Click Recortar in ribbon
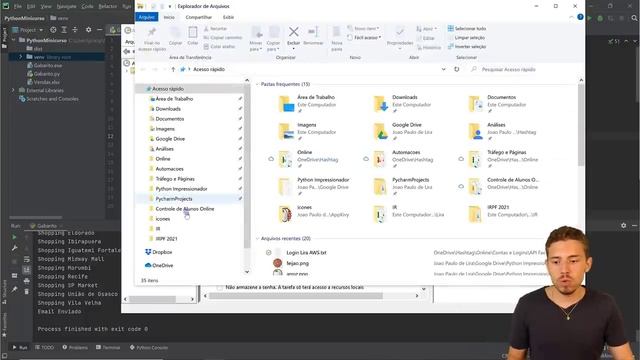The height and width of the screenshot is (360, 640). 215,29
